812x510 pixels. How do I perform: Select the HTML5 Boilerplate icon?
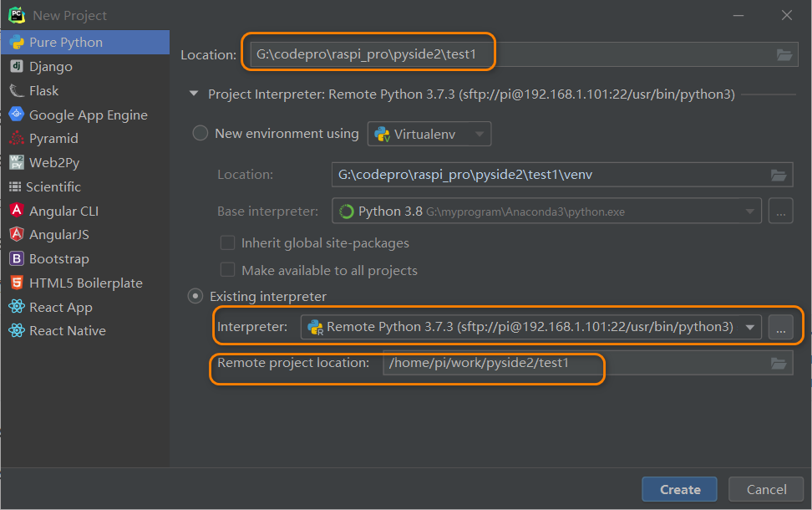[x=18, y=283]
